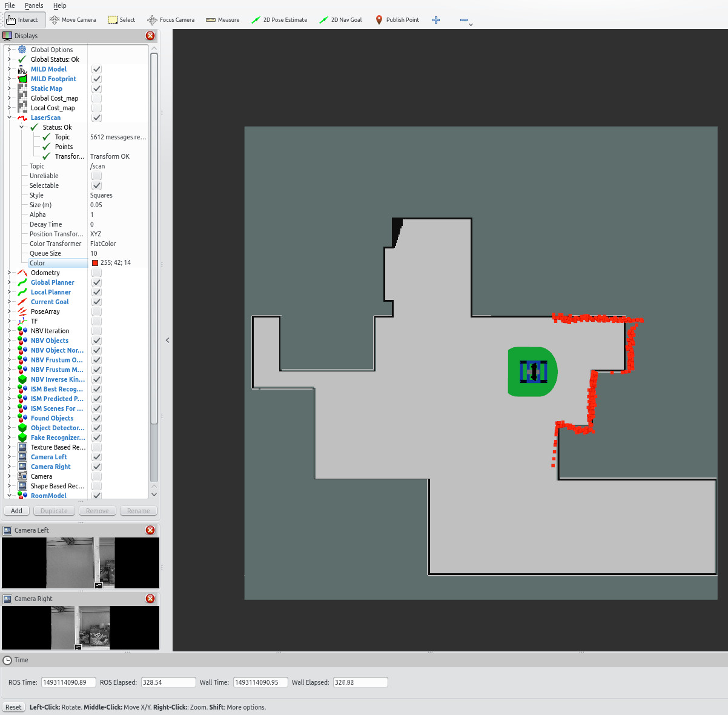Enable the Global Cost_map checkbox
This screenshot has width=728, height=715.
97,98
